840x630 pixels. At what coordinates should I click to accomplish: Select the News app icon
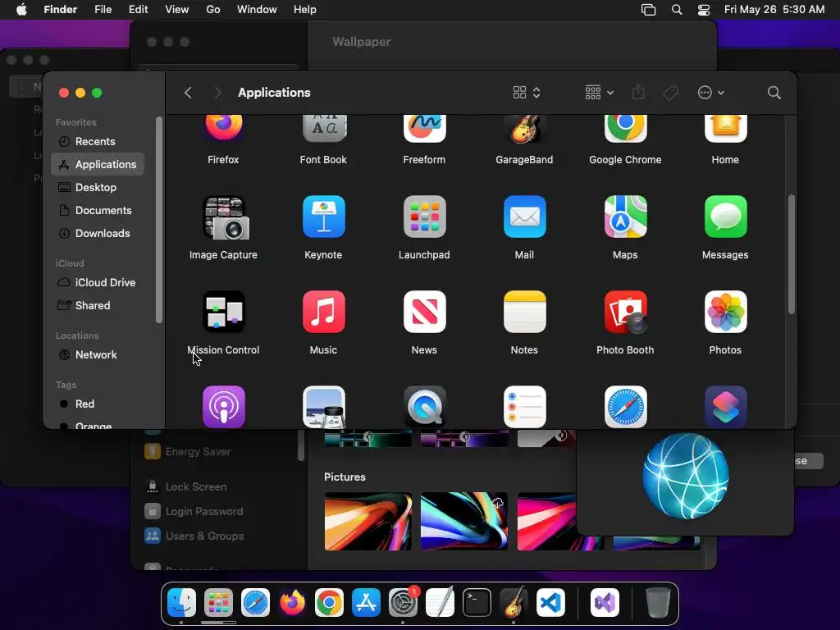click(424, 312)
